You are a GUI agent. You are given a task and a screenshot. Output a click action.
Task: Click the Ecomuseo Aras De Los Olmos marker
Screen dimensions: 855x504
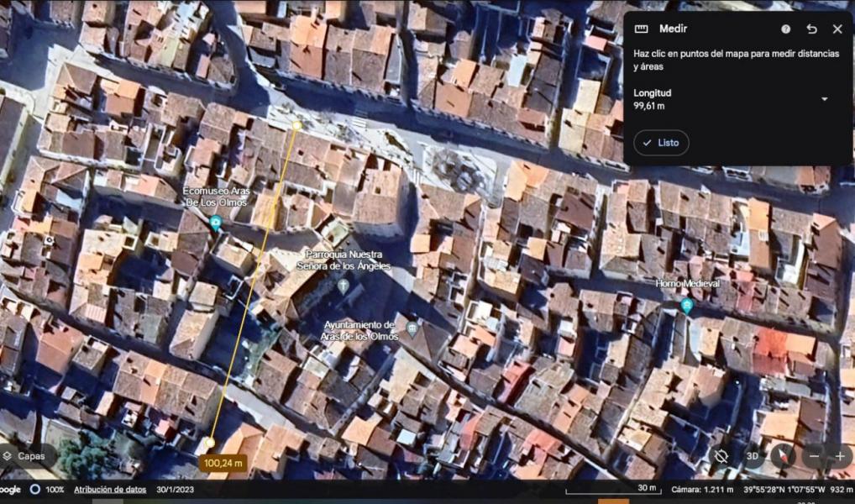[x=216, y=223]
